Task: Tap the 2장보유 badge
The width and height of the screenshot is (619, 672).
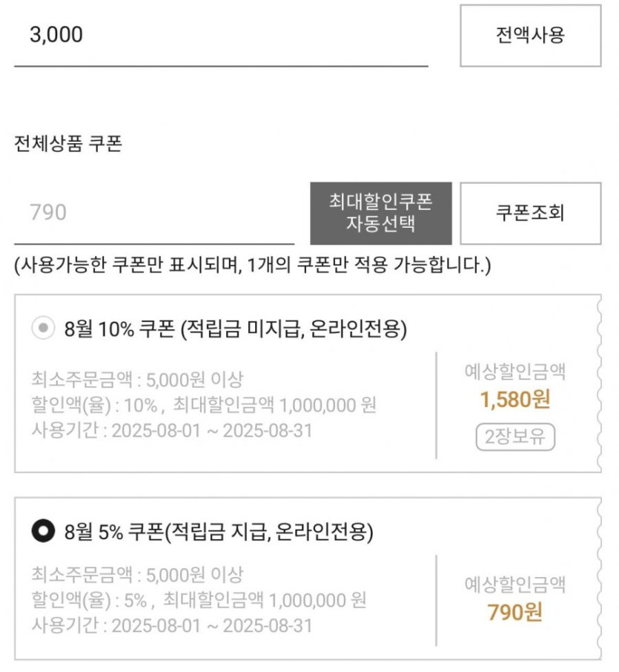Action: (515, 438)
